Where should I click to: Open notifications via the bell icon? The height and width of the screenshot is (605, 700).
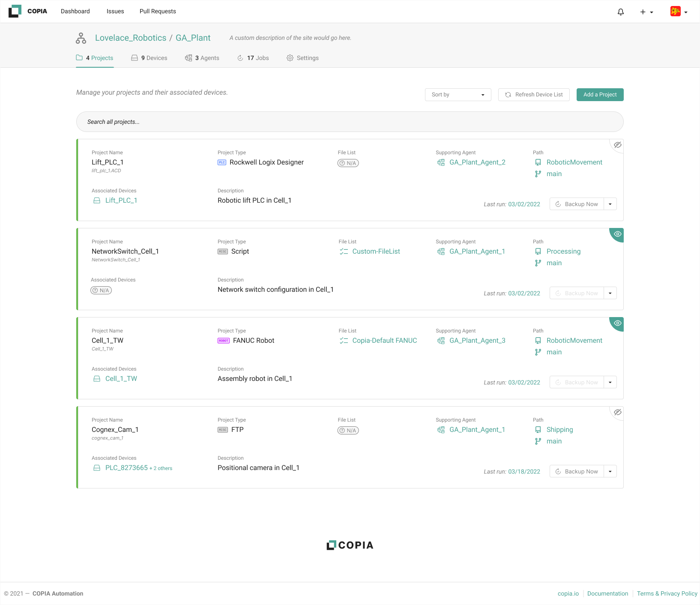[x=620, y=12]
